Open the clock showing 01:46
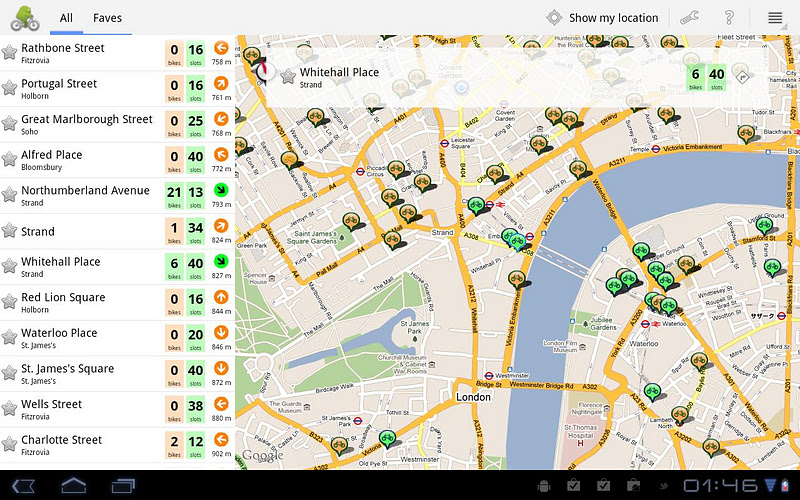This screenshot has width=800, height=500. coord(720,485)
